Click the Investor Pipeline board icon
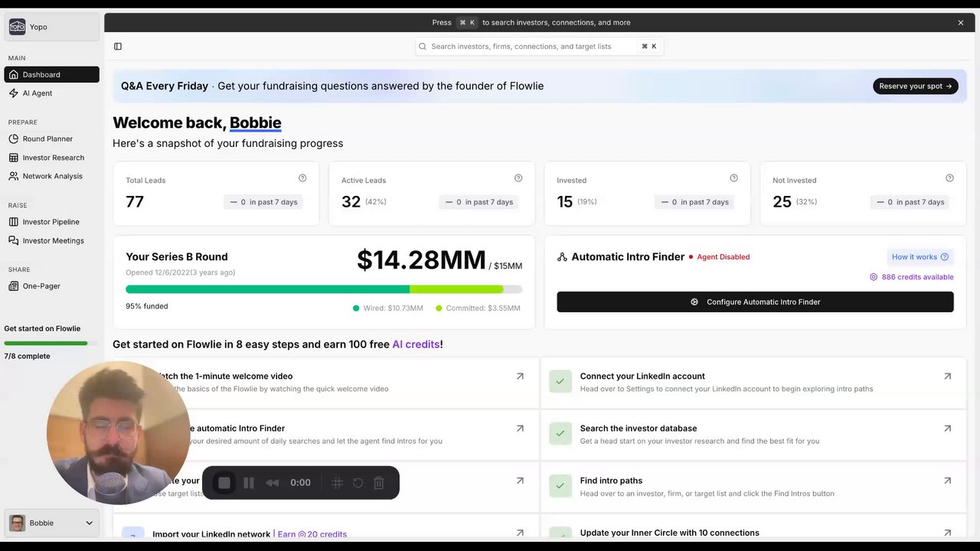980x551 pixels. 14,221
